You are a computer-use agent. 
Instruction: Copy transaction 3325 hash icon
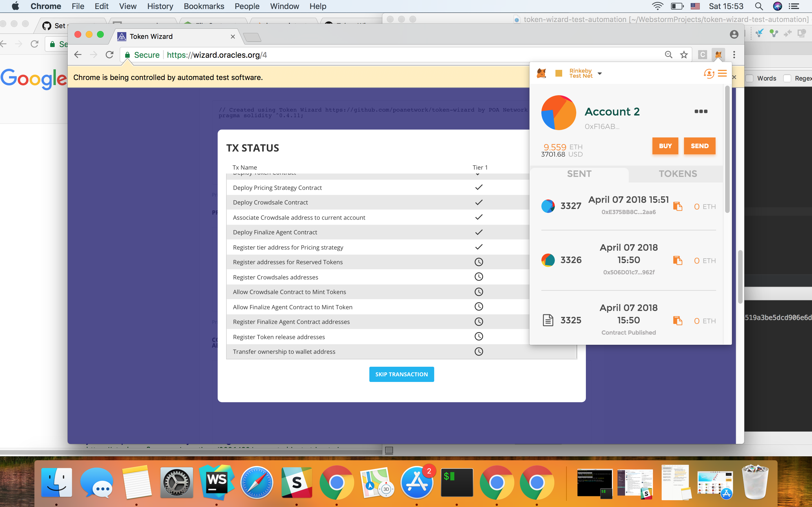678,321
